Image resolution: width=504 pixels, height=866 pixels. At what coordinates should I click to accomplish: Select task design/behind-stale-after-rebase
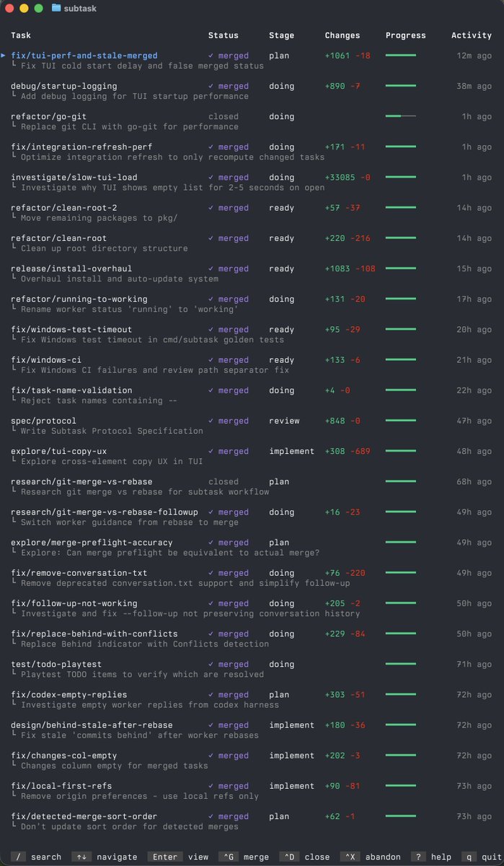[92, 725]
